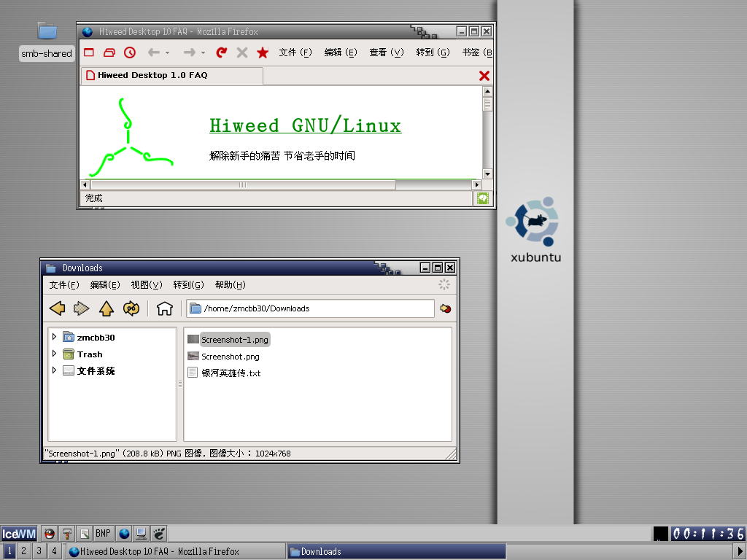Open new window icon in Firefox toolbar
747x560 pixels.
pyautogui.click(x=89, y=52)
